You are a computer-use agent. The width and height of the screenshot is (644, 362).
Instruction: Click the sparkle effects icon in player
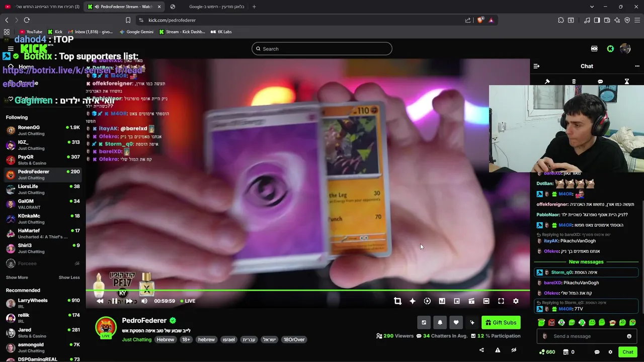[413, 301]
